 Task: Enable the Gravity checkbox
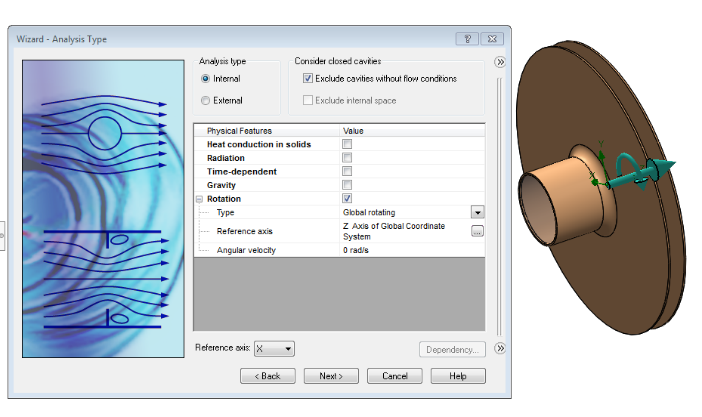[347, 185]
